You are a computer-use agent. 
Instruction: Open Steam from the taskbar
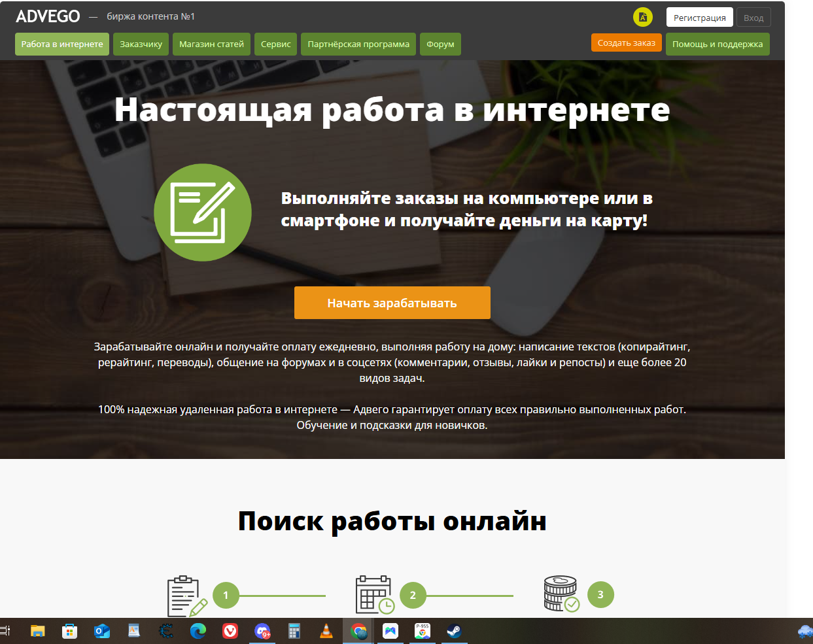tap(454, 631)
